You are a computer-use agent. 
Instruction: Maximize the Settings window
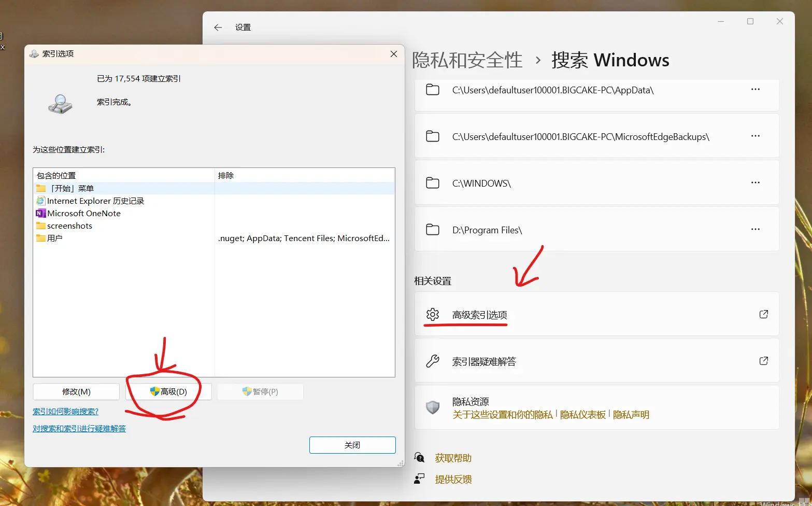[750, 21]
